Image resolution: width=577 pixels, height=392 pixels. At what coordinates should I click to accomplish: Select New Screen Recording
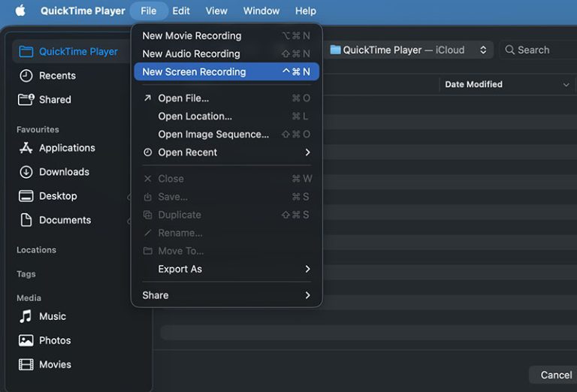pyautogui.click(x=226, y=71)
